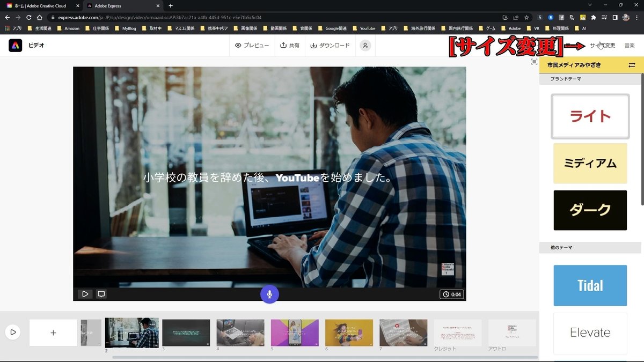This screenshot has width=644, height=362.
Task: Add a new slide with plus button
Action: coord(53,333)
